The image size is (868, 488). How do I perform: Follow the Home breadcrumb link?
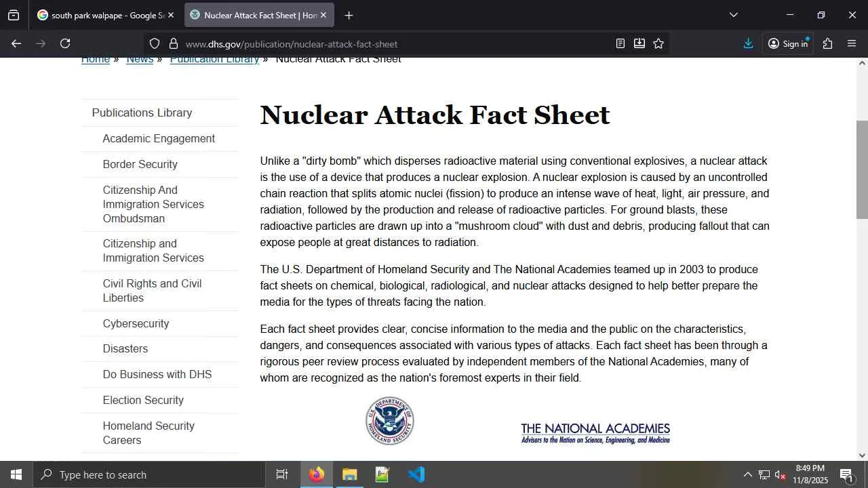tap(96, 59)
